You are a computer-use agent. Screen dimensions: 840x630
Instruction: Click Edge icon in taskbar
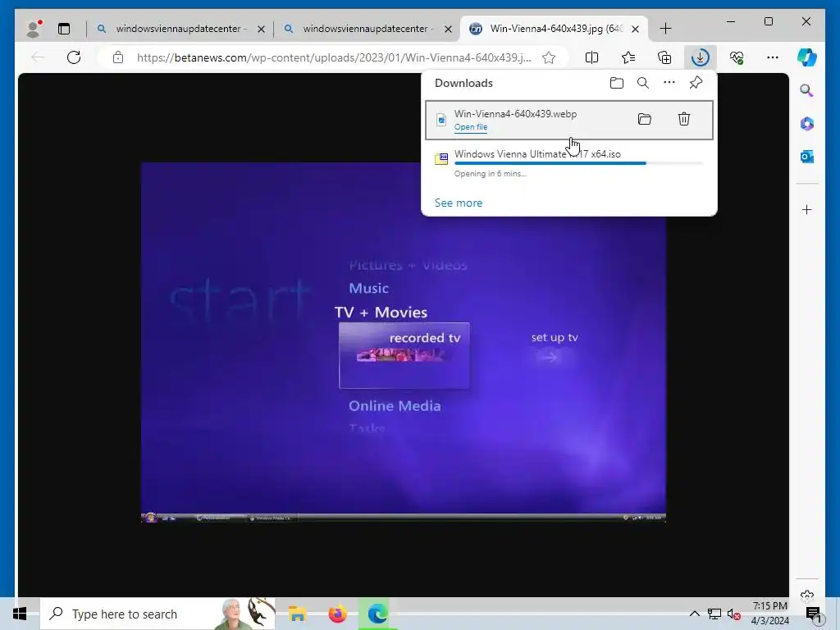click(377, 614)
